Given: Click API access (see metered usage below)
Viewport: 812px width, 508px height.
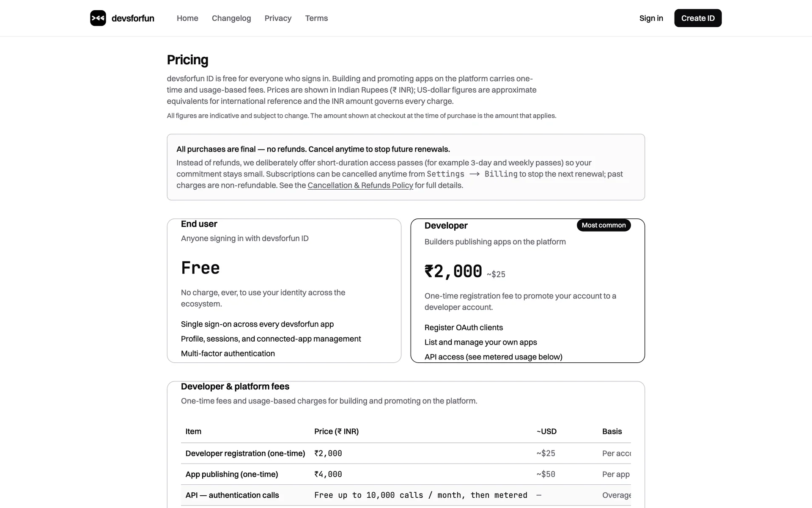Looking at the screenshot, I should (493, 357).
